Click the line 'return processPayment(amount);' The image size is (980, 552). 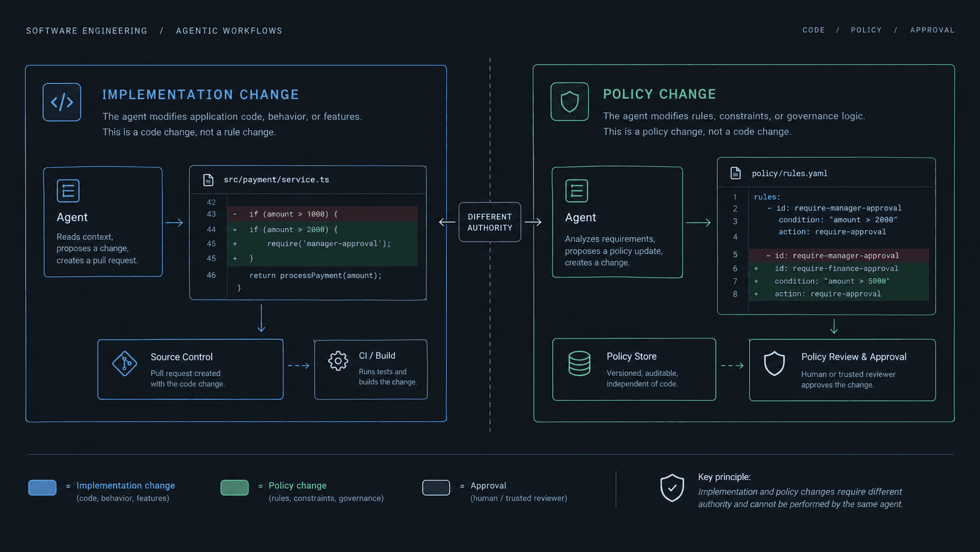click(315, 275)
